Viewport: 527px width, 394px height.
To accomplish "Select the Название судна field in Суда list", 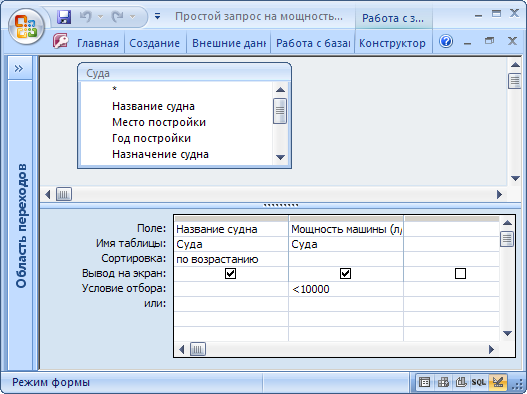I will [x=153, y=106].
